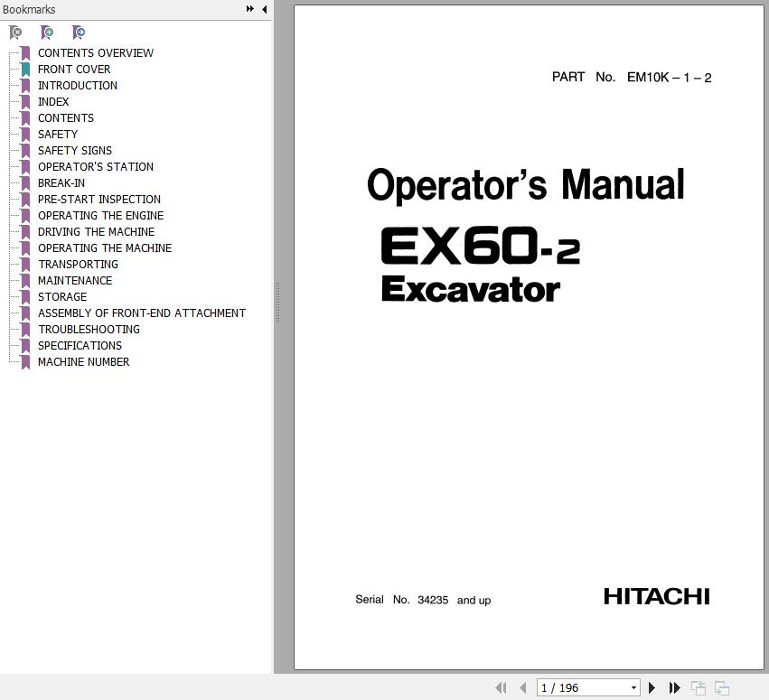Viewport: 769px width, 700px height.
Task: Click the bookmark icon beside MACHINE NUMBER
Action: point(25,362)
